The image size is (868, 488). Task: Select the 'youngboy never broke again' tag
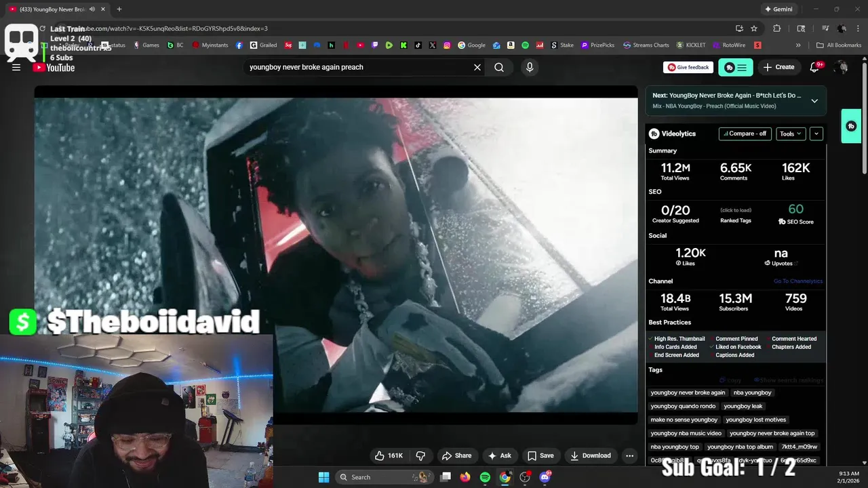pyautogui.click(x=688, y=392)
